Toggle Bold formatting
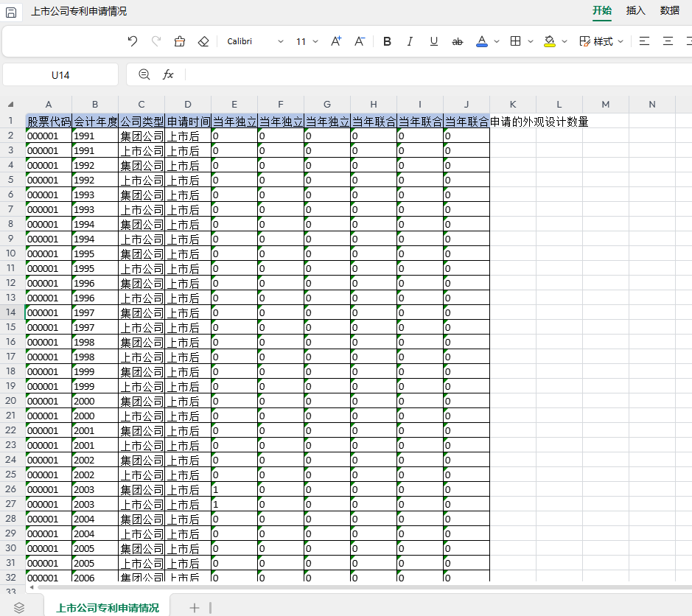The image size is (692, 616). 388,41
